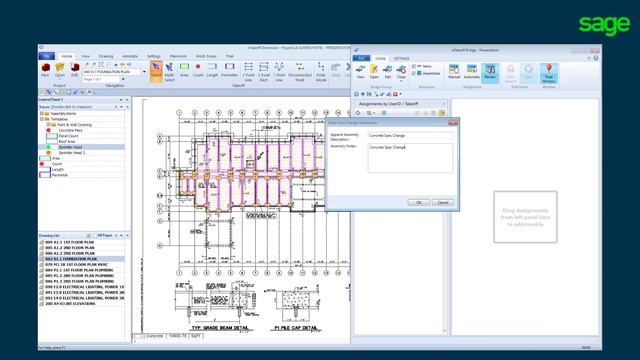
Task: Select Sprinkler Head 2 trace
Action: pyautogui.click(x=72, y=153)
